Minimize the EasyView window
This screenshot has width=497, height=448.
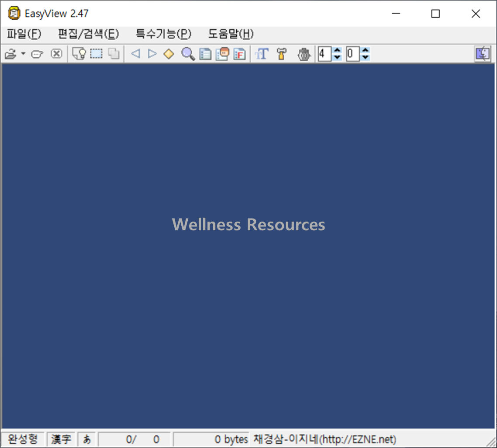click(x=396, y=14)
